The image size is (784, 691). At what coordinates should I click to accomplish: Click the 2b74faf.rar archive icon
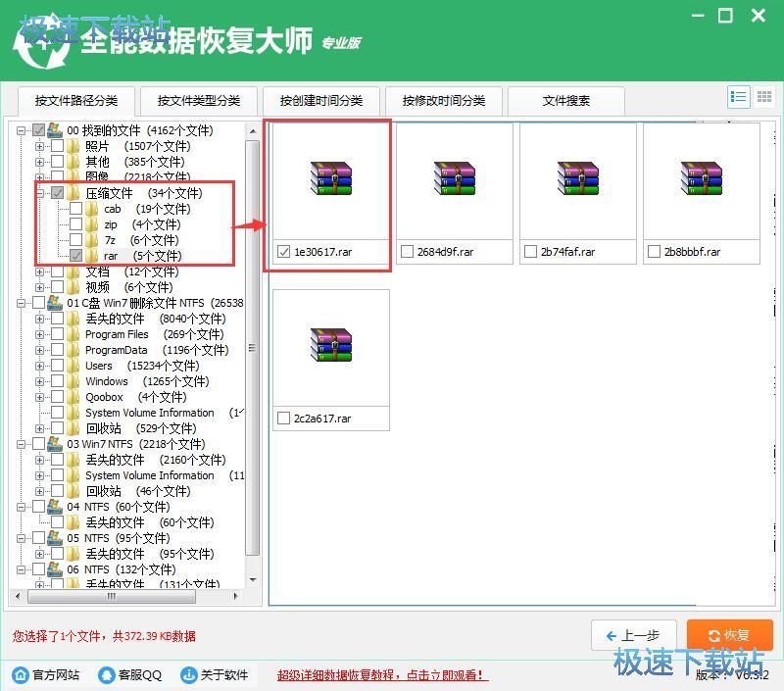[x=578, y=178]
